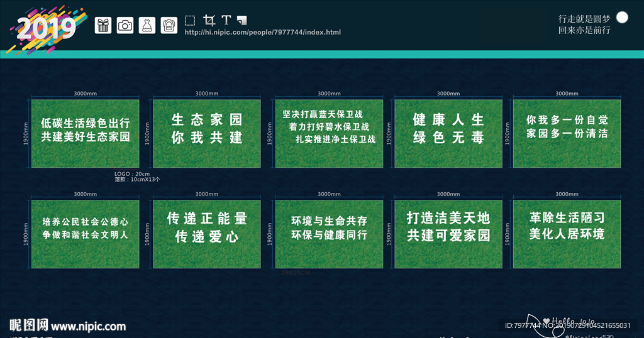Select the 打造洁美天地 grass banner
Viewport: 644px width, 338px height.
(x=448, y=234)
